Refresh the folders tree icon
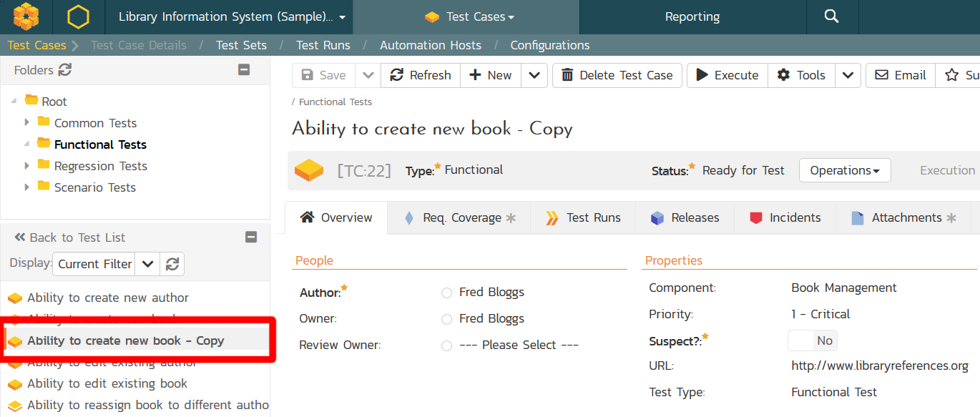The image size is (980, 417). [65, 70]
